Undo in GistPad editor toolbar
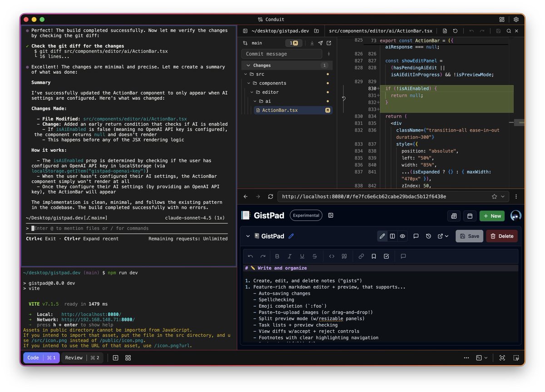 250,256
